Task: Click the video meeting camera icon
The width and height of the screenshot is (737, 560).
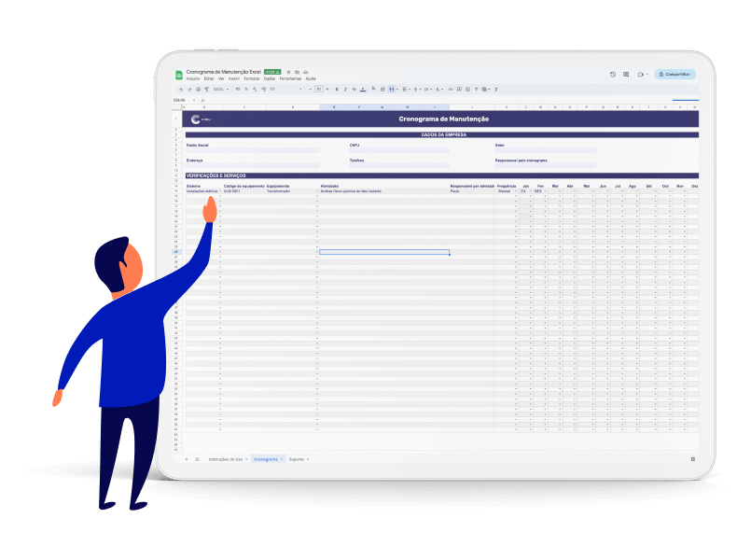Action: (642, 75)
